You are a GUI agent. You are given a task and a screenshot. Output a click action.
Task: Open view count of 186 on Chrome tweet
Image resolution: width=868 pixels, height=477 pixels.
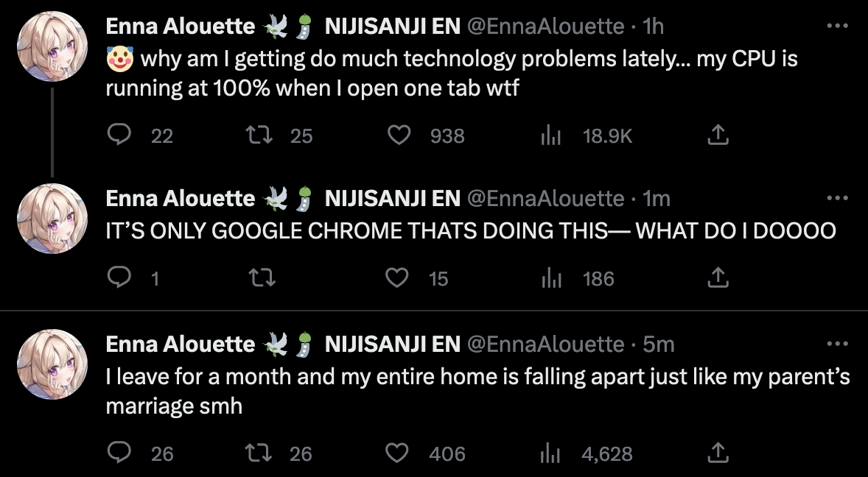click(x=577, y=278)
